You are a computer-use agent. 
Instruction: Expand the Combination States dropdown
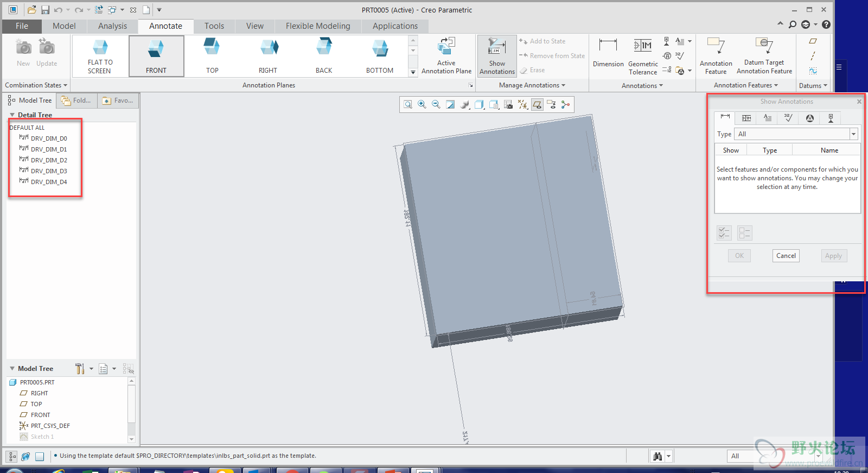(x=36, y=85)
